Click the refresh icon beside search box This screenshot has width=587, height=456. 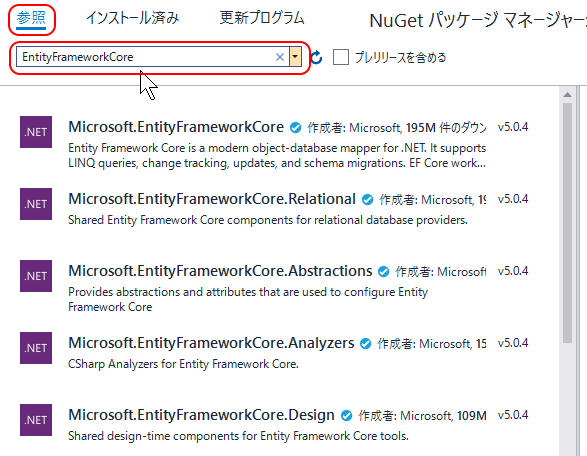click(316, 57)
